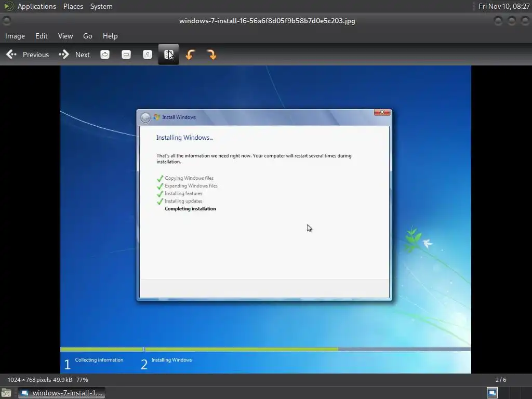Click the displayed Windows 7 install image
Image resolution: width=532 pixels, height=399 pixels.
click(x=265, y=220)
